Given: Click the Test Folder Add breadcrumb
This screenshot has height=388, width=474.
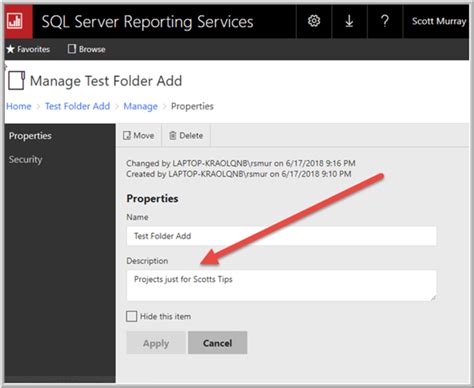Looking at the screenshot, I should point(77,106).
